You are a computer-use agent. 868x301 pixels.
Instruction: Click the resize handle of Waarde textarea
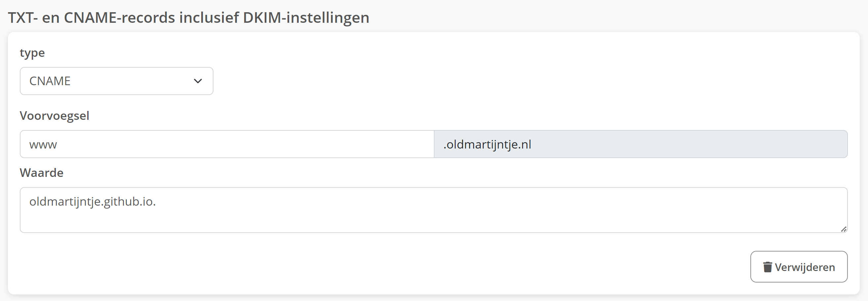pyautogui.click(x=844, y=229)
